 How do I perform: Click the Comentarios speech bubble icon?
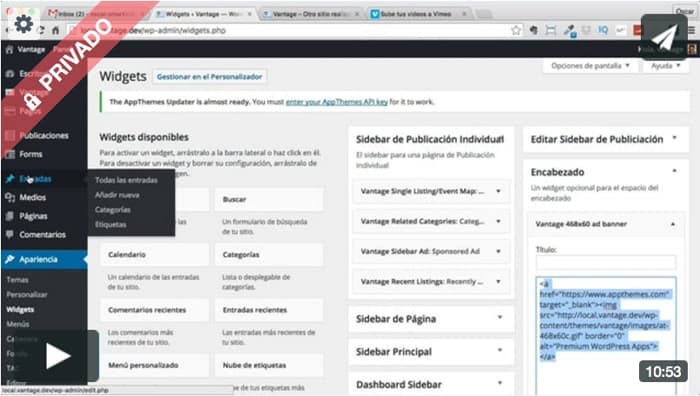(10, 234)
